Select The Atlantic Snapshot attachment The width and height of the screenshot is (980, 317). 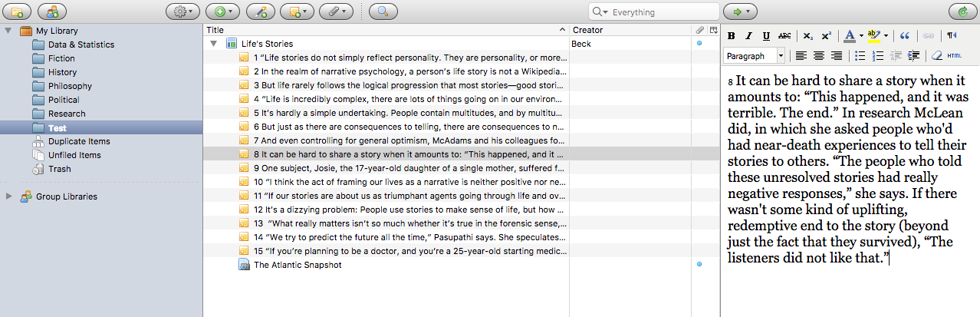[298, 265]
